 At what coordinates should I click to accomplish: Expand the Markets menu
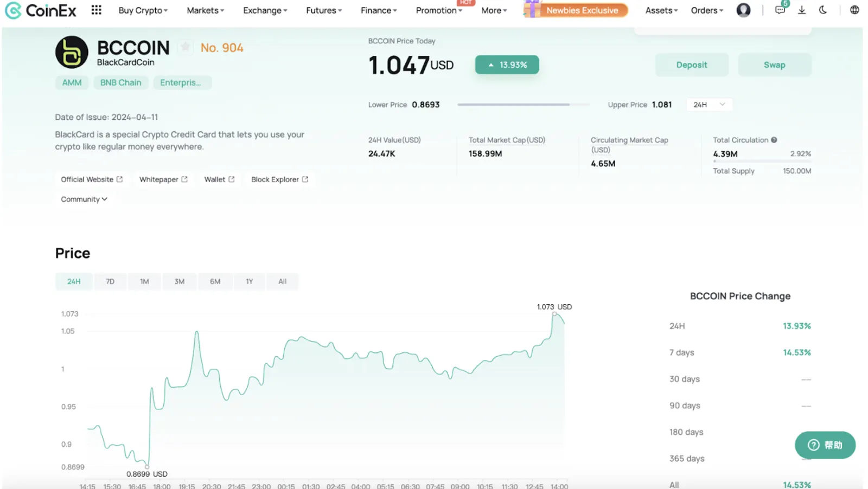coord(206,10)
